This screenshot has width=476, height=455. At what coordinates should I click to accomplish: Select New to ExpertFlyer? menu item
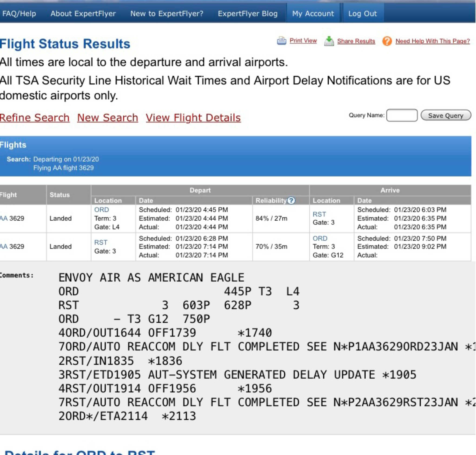click(x=167, y=13)
